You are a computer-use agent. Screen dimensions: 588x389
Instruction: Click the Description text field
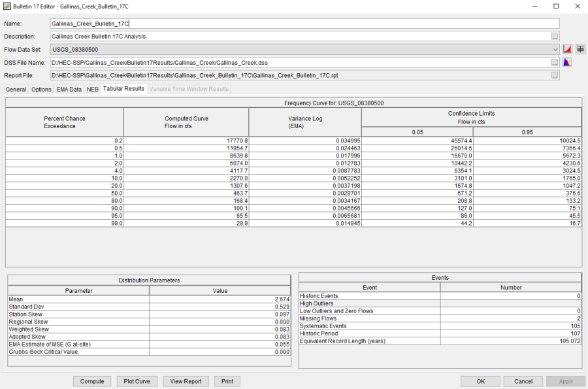pyautogui.click(x=299, y=37)
